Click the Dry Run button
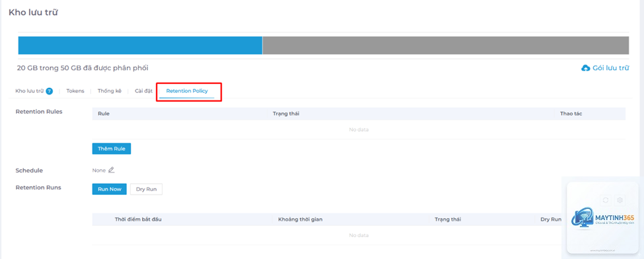This screenshot has height=259, width=644. coord(146,189)
